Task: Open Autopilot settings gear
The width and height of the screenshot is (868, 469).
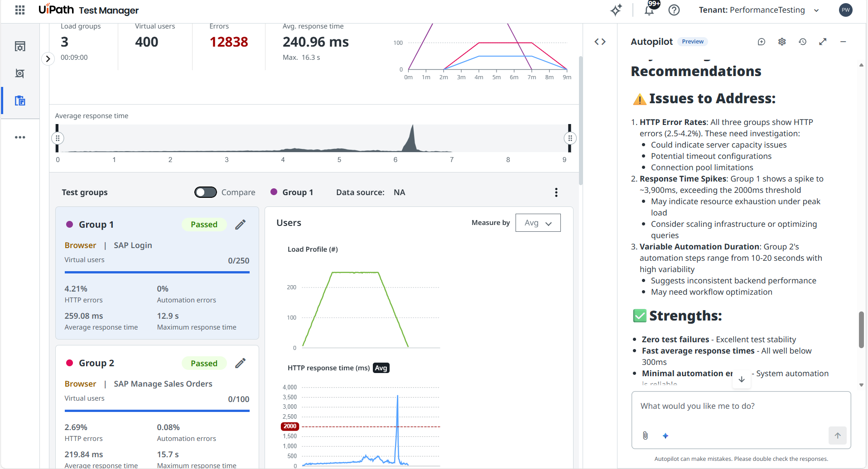Action: (782, 42)
